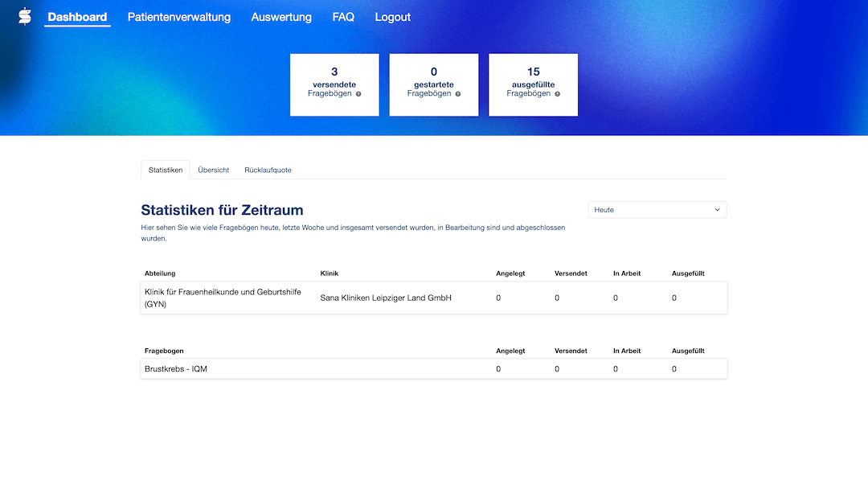Click the dropdown chevron beside Heute
This screenshot has height=489, width=868.
717,209
